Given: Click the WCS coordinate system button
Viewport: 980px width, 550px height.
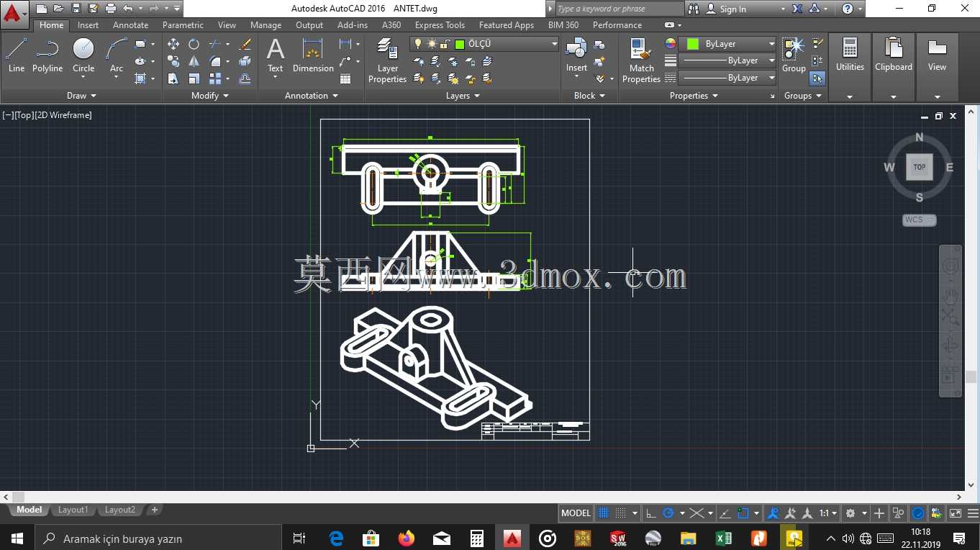Looking at the screenshot, I should pos(920,220).
